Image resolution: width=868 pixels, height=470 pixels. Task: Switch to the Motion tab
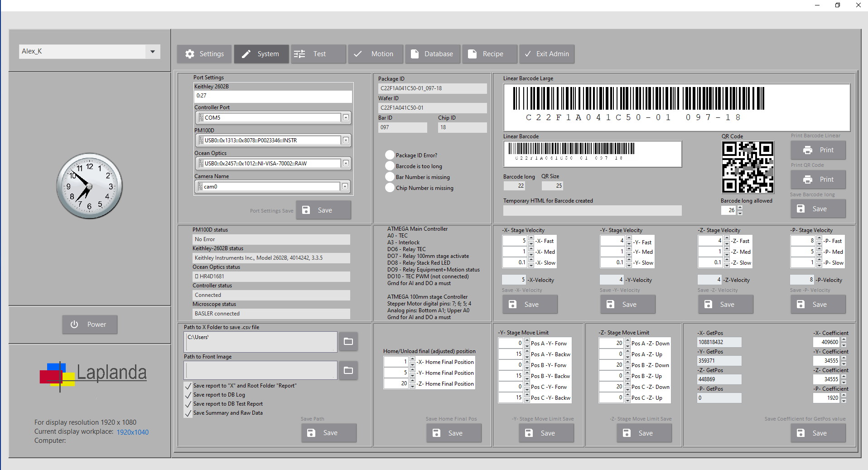pos(376,54)
